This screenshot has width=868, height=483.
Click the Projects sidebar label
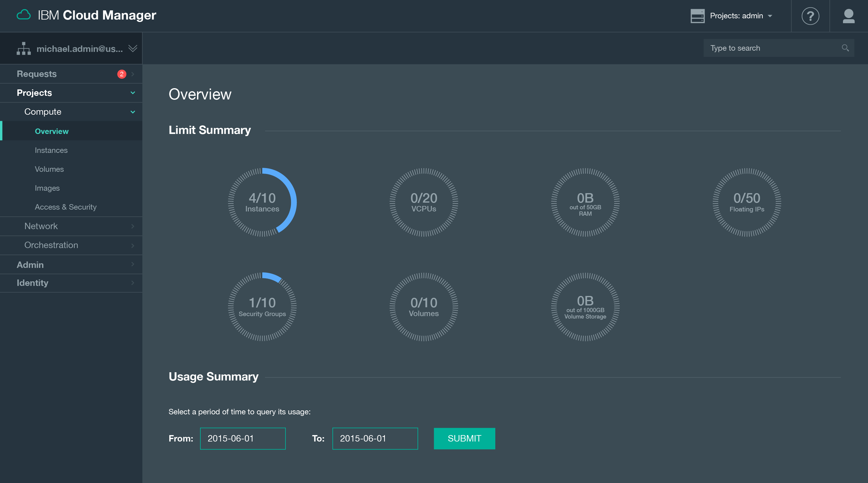tap(34, 93)
